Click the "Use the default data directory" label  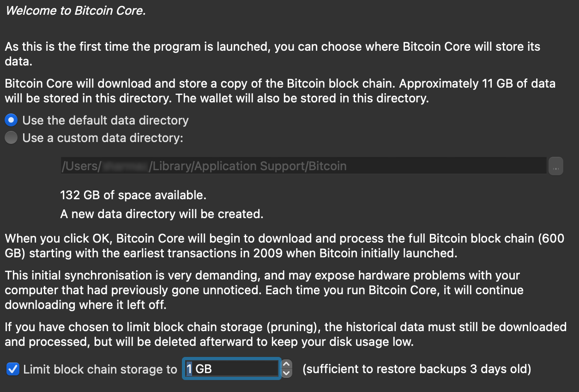point(106,120)
